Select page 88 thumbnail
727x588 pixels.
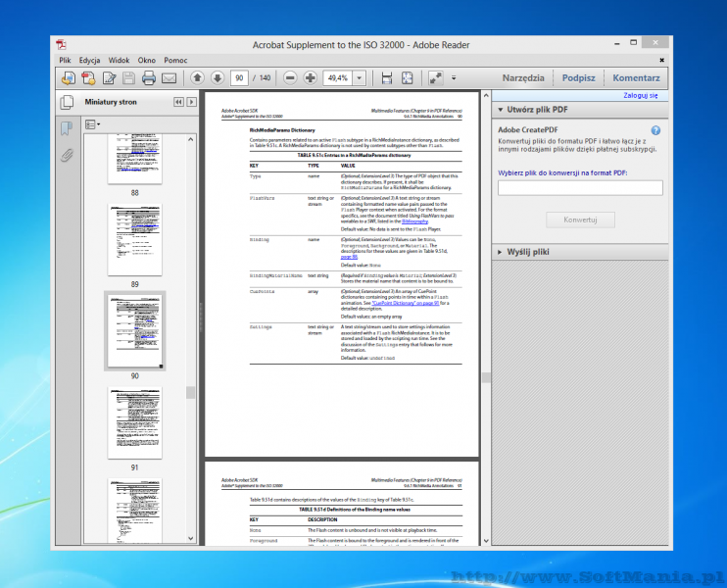click(x=135, y=159)
